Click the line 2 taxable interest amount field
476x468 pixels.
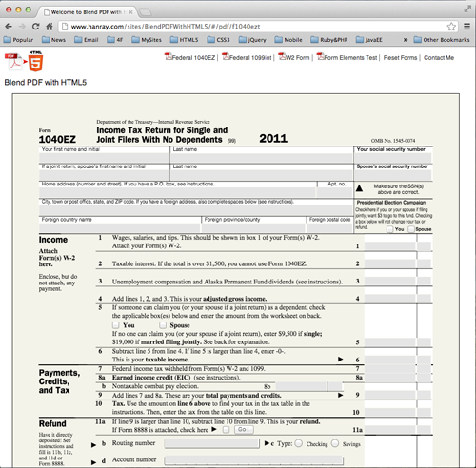point(389,263)
